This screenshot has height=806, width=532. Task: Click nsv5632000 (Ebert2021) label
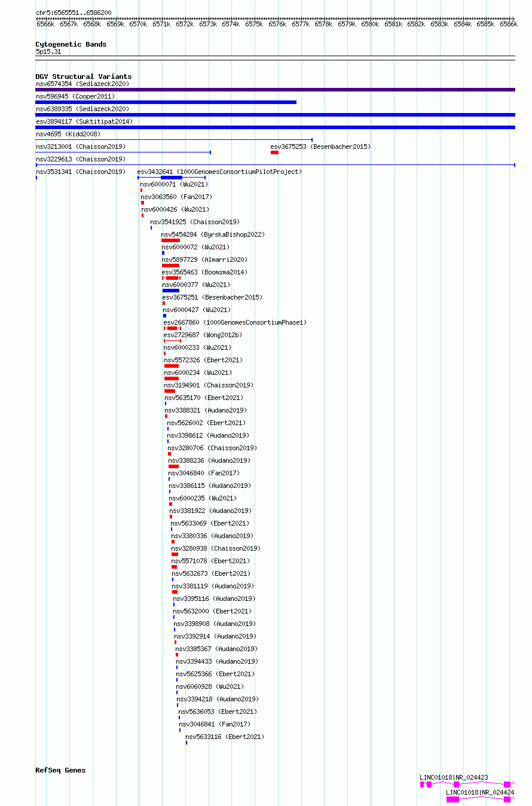tap(213, 612)
